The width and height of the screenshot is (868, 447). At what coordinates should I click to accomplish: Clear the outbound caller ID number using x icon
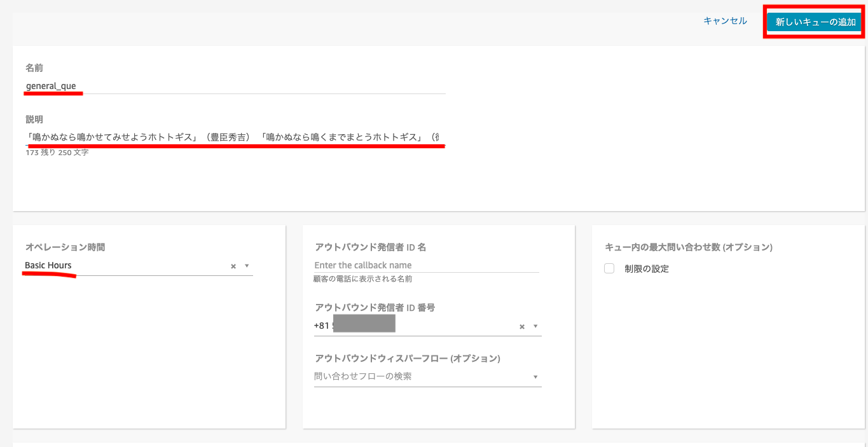pos(521,326)
